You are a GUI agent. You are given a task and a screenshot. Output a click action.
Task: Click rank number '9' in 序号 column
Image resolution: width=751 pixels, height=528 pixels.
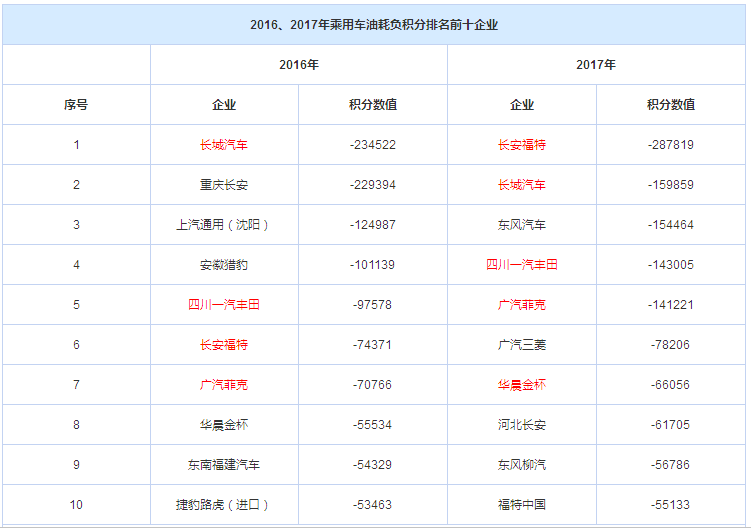(76, 465)
